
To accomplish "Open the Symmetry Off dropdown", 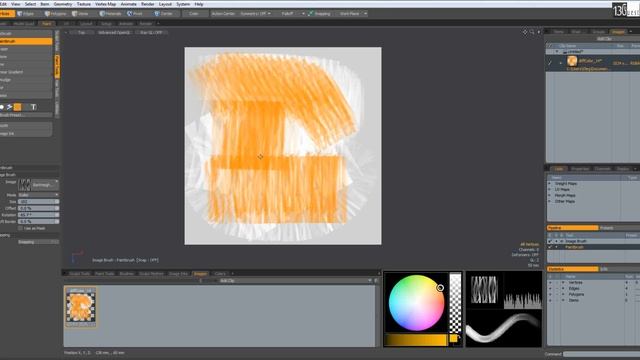I will coord(255,13).
